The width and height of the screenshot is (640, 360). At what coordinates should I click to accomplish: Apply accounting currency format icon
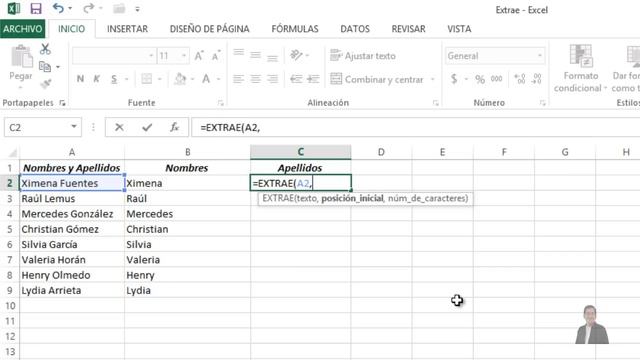tap(453, 79)
